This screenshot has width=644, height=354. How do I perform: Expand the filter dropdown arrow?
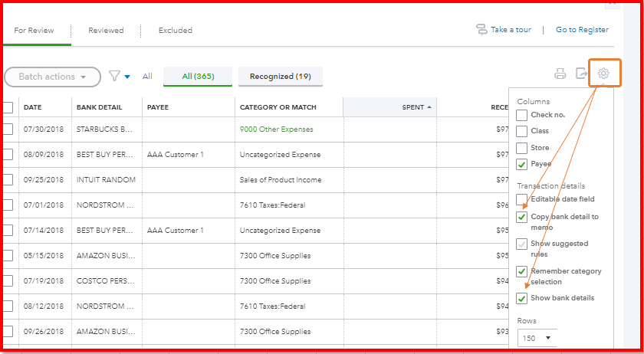127,77
